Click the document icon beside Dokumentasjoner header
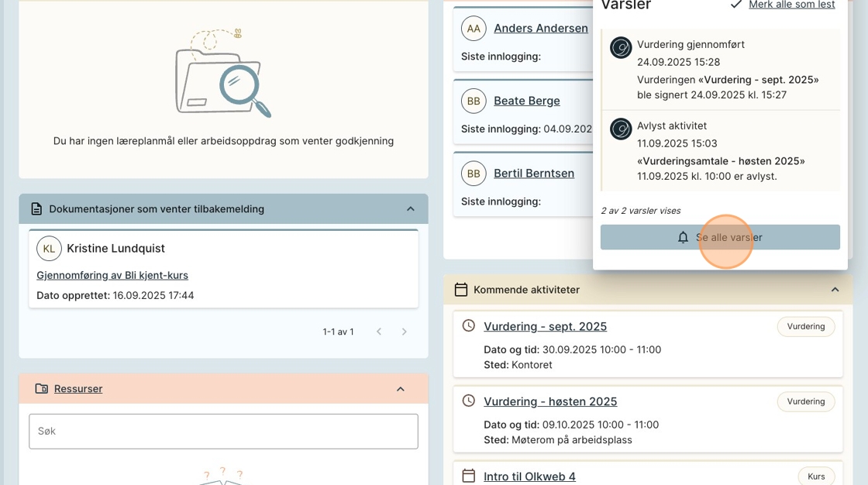868x485 pixels. [x=36, y=209]
